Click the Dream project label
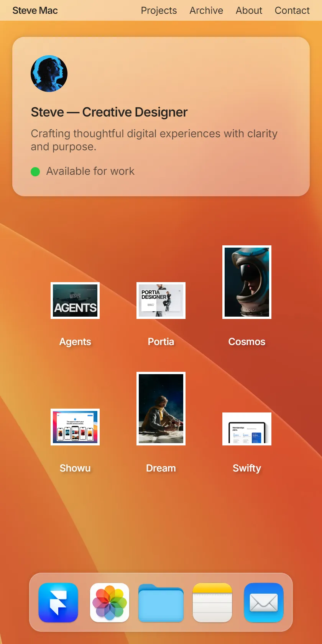The height and width of the screenshot is (644, 322). click(x=161, y=468)
